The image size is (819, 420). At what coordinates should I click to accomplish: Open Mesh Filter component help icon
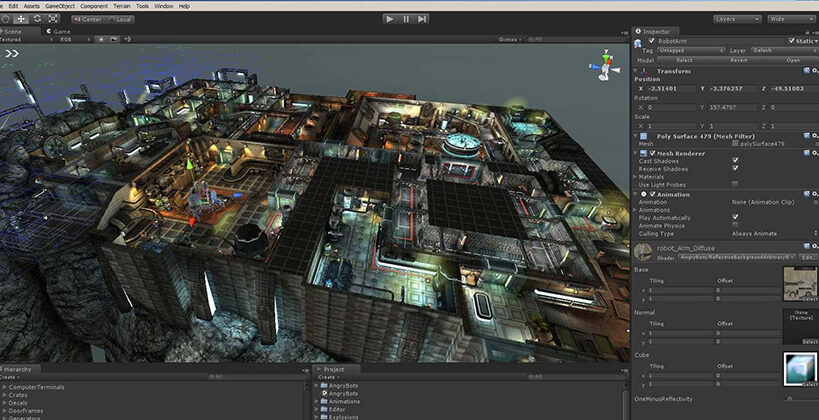pyautogui.click(x=806, y=136)
